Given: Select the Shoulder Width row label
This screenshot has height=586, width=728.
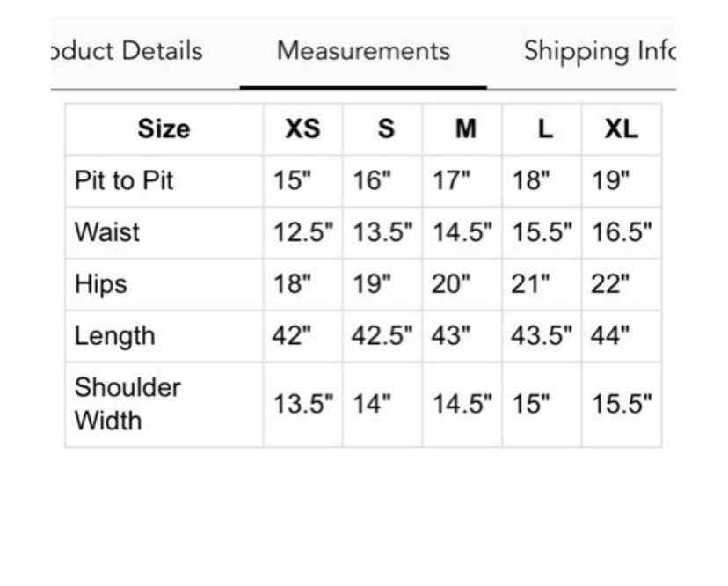Looking at the screenshot, I should (127, 404).
